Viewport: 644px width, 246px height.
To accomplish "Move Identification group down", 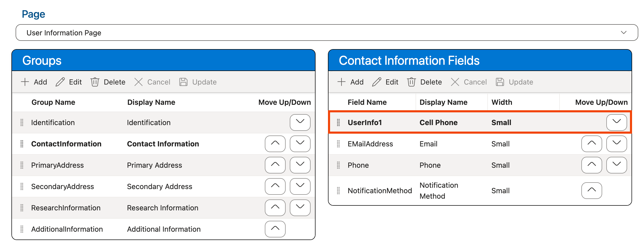I will [300, 122].
